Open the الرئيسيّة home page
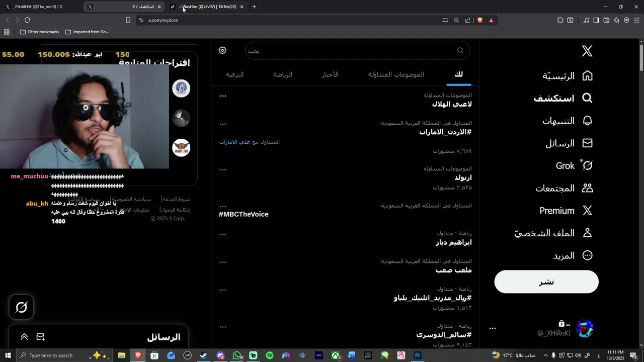Screen dimensions: 644x362 568,76
